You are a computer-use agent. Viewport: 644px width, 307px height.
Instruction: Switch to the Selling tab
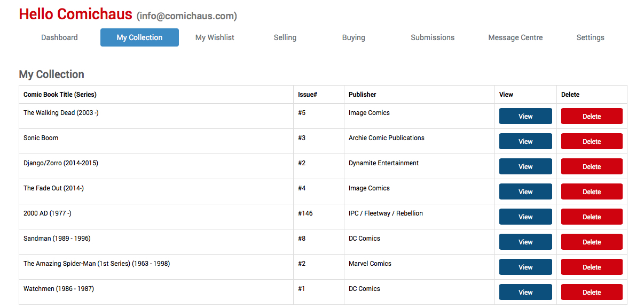pos(285,37)
